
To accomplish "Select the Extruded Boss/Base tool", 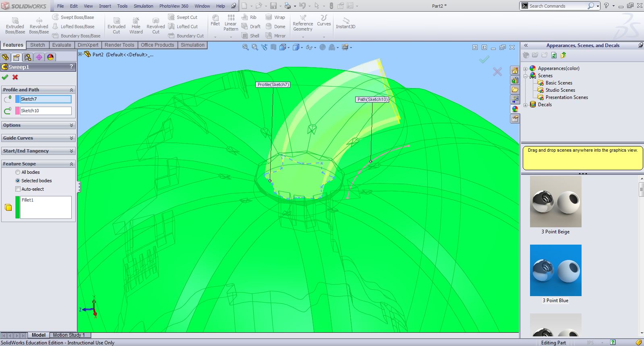I will tap(15, 25).
